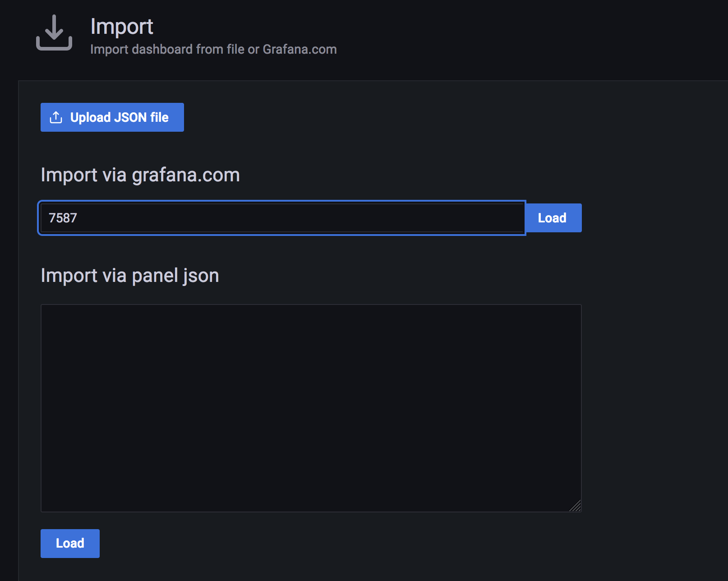Place the cursor on the 7587 value
728x581 pixels.
click(x=63, y=218)
